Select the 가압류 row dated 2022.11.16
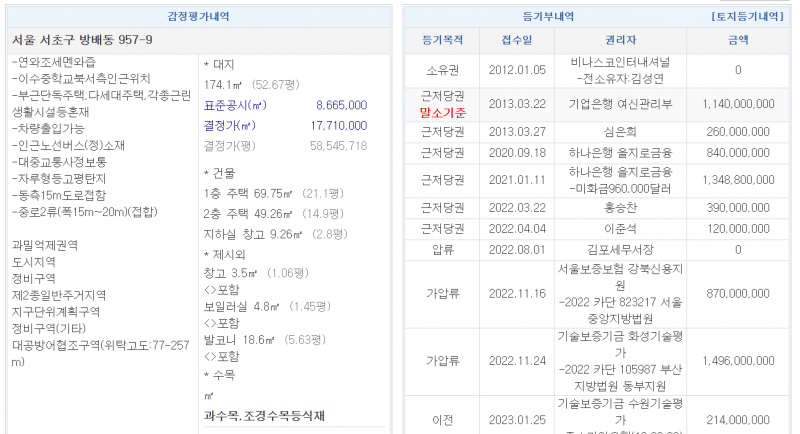Screen dimensions: 800x434 [517, 294]
